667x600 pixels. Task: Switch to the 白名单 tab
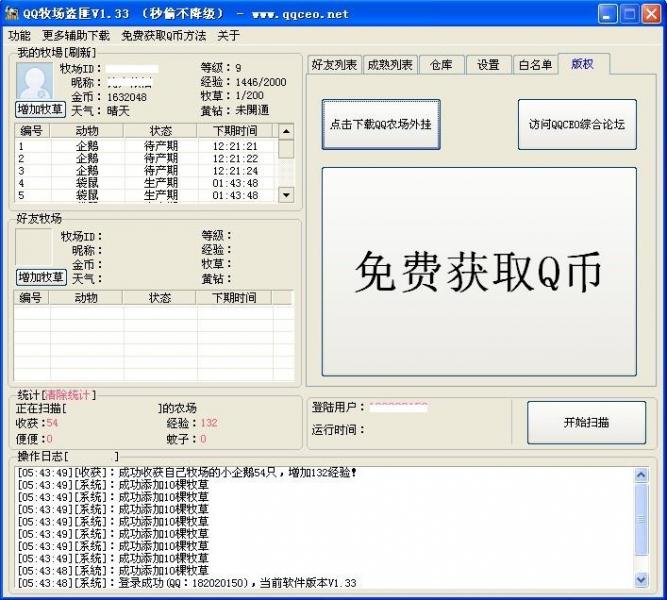point(536,65)
